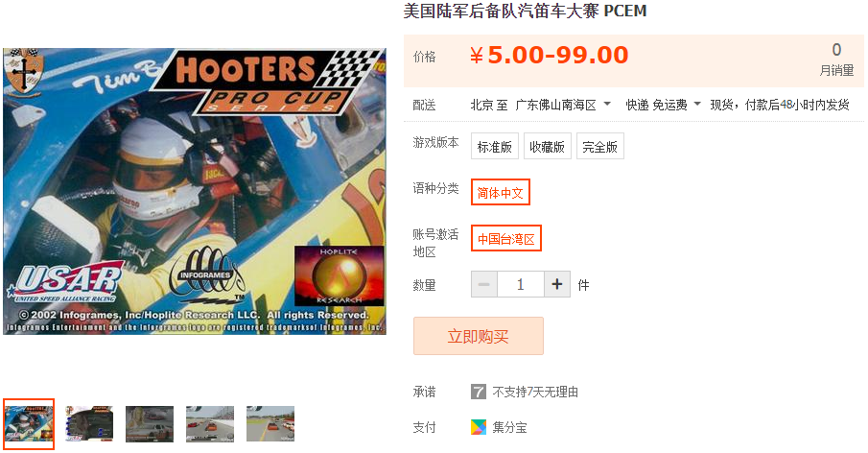Expand the delivery destination 广东佛山南海区 dropdown
Screen dimensions: 868x453
pyautogui.click(x=563, y=105)
